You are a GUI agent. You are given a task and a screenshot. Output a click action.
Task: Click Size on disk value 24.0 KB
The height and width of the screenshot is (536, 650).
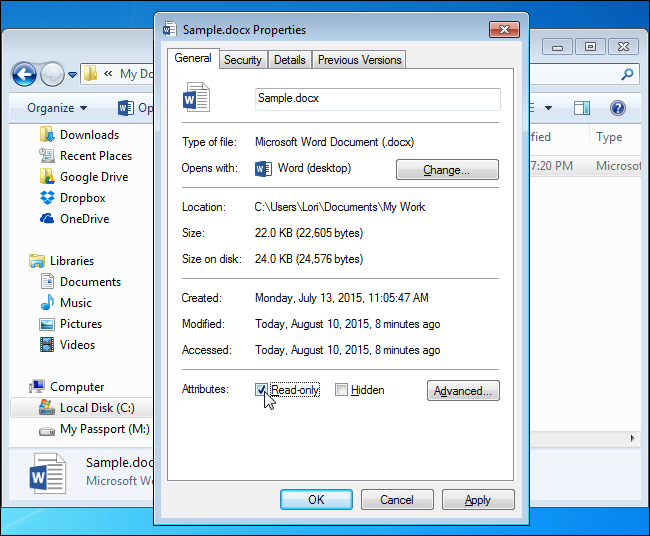tap(309, 259)
